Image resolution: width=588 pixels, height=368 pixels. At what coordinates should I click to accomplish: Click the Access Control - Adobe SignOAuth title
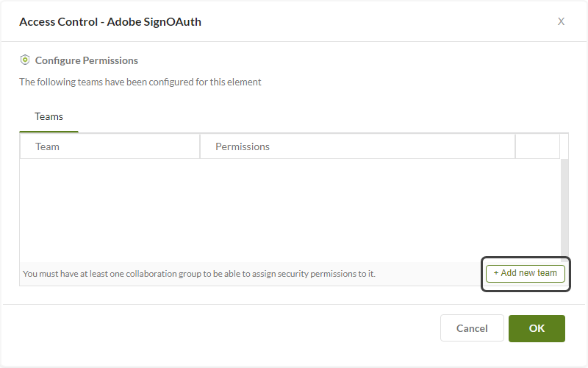(110, 21)
